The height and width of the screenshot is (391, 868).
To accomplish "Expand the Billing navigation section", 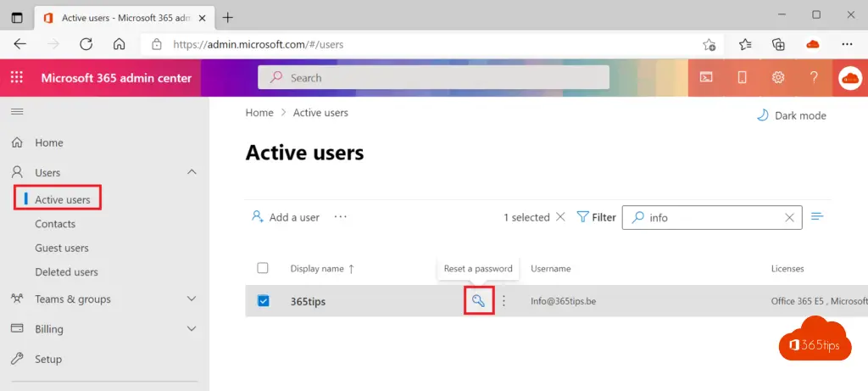I will click(x=192, y=329).
